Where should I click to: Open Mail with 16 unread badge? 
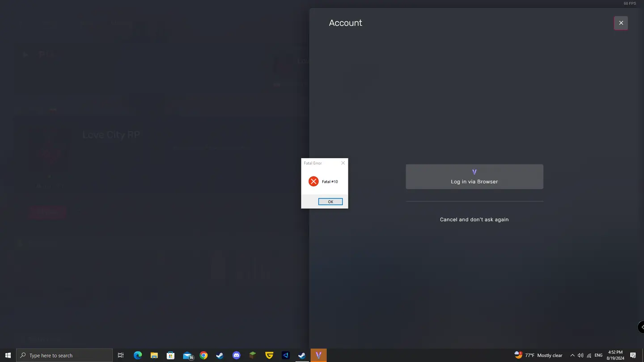point(187,355)
